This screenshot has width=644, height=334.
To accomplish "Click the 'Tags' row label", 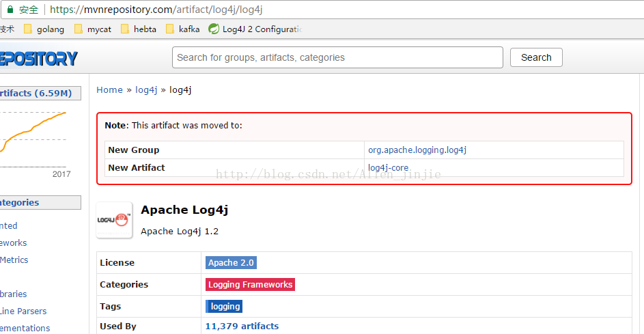I will [111, 307].
